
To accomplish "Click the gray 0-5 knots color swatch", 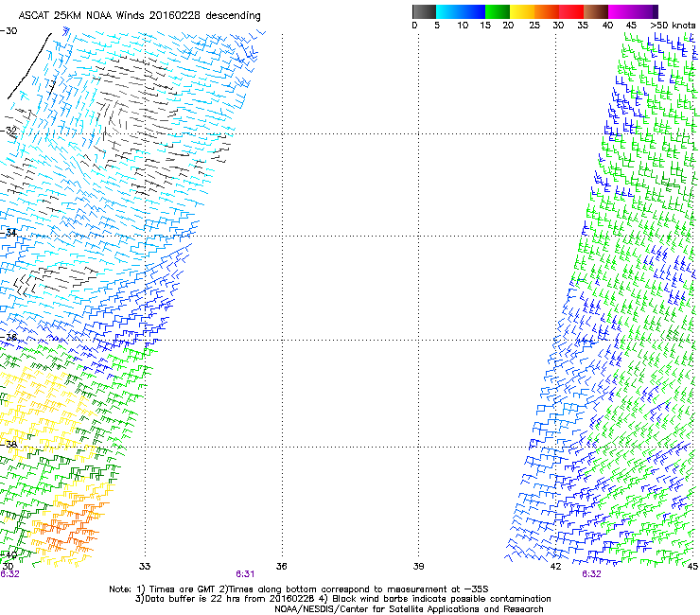I will [x=424, y=11].
